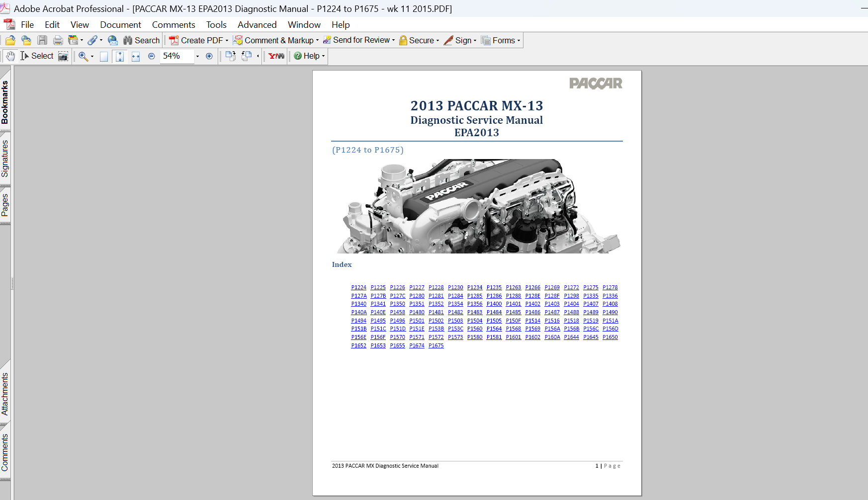The width and height of the screenshot is (868, 500).
Task: Click the rotate clockwise icon
Action: [x=230, y=56]
